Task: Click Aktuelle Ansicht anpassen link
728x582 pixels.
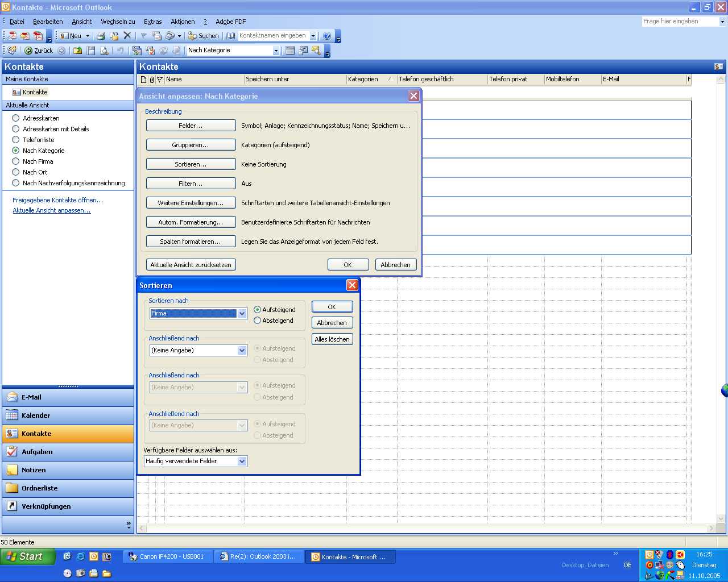Action: coord(52,210)
